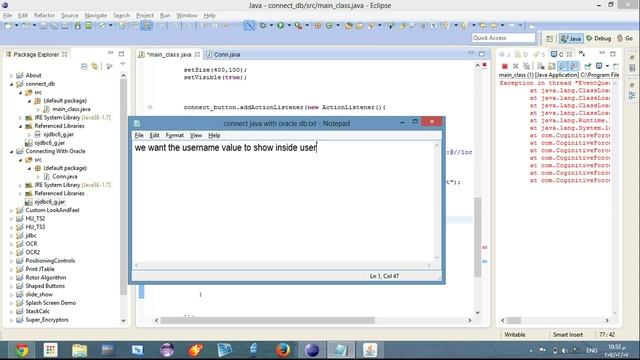The height and width of the screenshot is (360, 640).
Task: Click the editor vertical scrollbar thumb
Action: [x=478, y=237]
